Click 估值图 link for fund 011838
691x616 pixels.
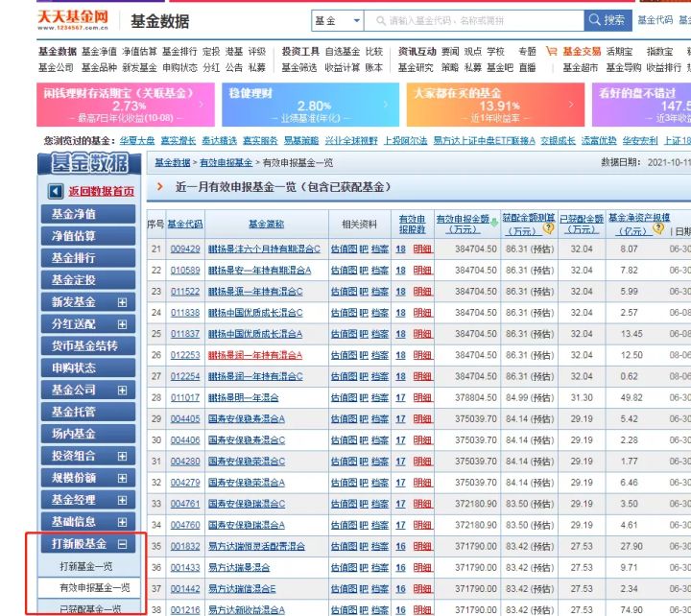point(344,313)
